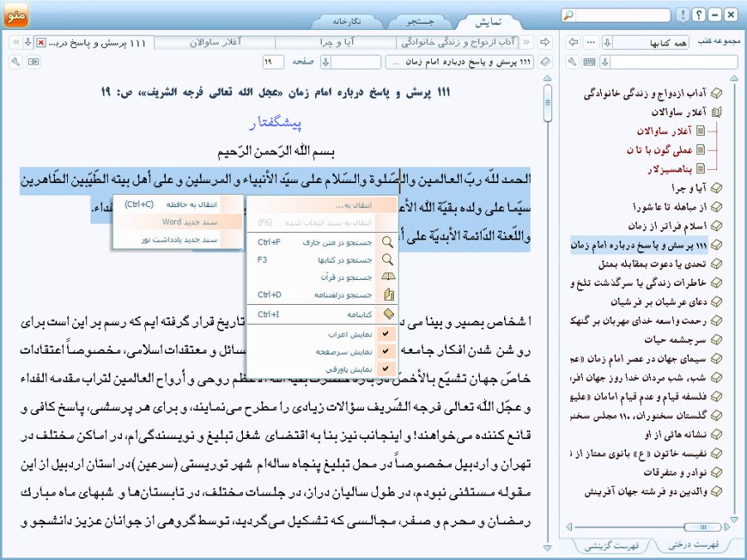The image size is (747, 560).
Task: Select از مباهله تا عاشورا book
Action: click(x=669, y=207)
